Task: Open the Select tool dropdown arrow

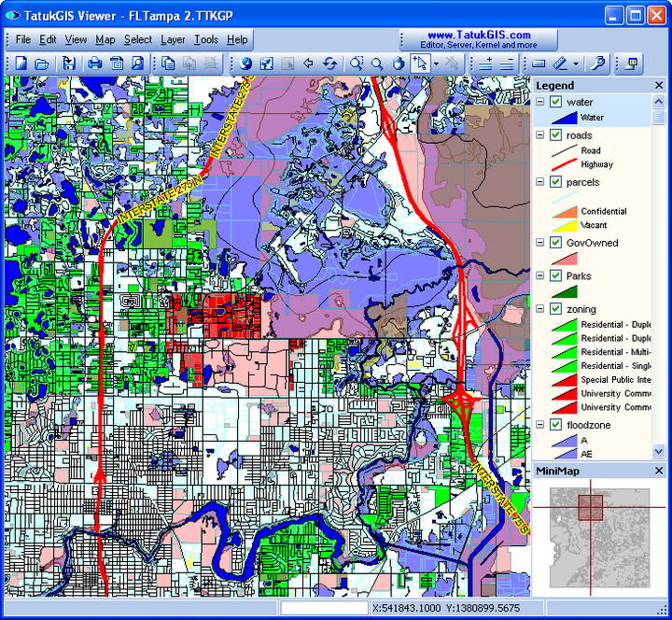Action: [x=436, y=64]
